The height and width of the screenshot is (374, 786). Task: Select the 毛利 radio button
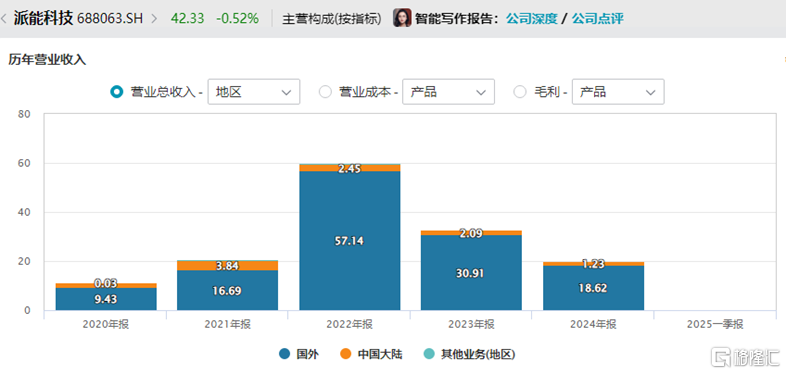520,92
